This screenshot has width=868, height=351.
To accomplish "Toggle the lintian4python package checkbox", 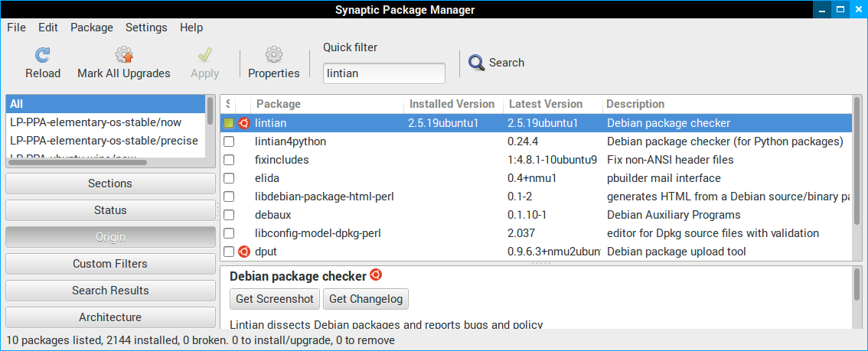I will pyautogui.click(x=229, y=141).
